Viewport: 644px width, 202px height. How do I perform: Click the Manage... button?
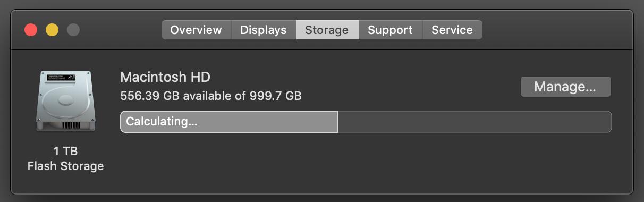click(x=565, y=87)
